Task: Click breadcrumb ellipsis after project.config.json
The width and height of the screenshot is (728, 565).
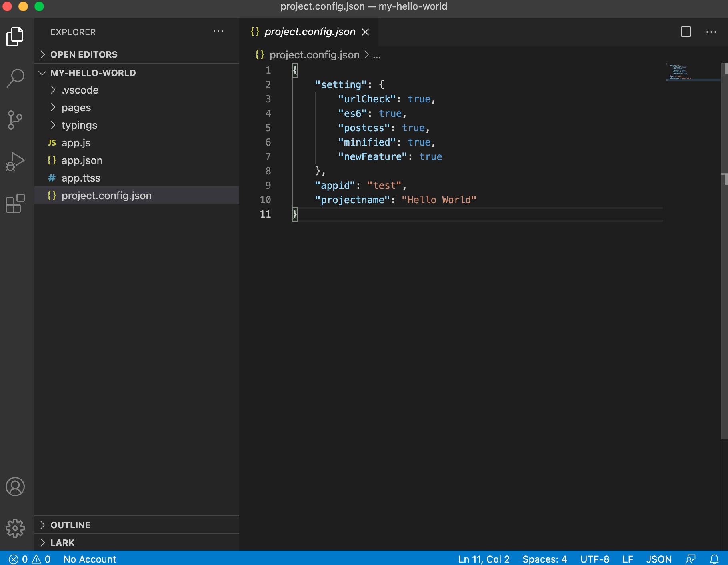Action: pos(377,55)
